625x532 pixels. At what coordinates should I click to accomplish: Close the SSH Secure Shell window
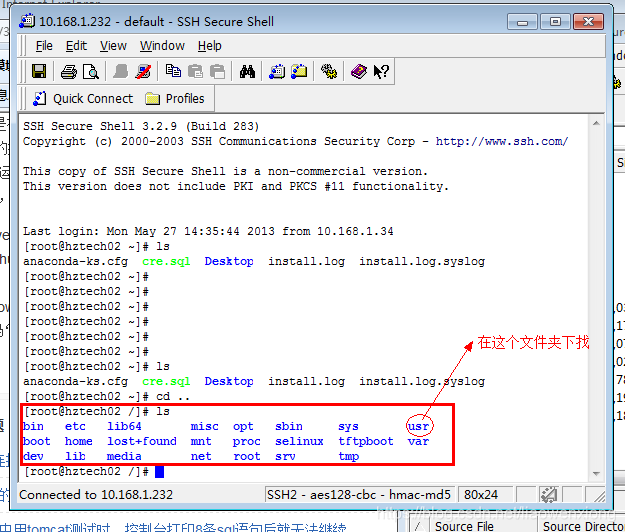click(588, 22)
